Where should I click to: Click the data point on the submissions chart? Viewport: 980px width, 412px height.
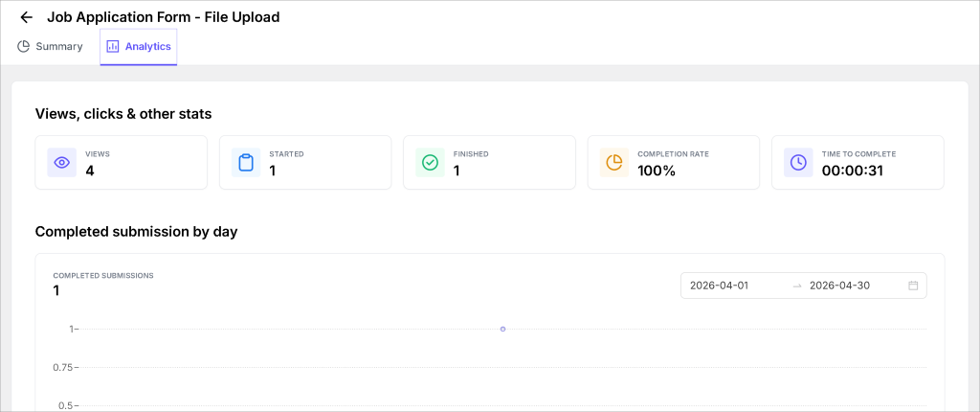[502, 329]
